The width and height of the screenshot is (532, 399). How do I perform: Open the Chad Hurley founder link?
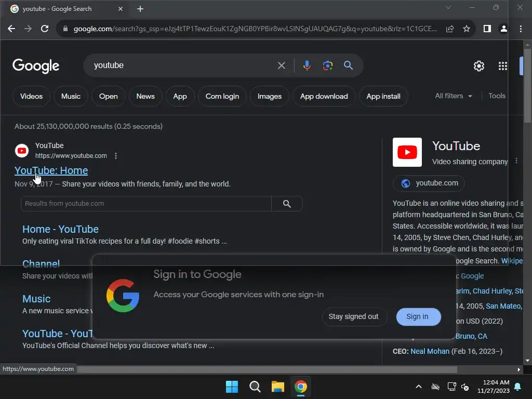(x=493, y=291)
